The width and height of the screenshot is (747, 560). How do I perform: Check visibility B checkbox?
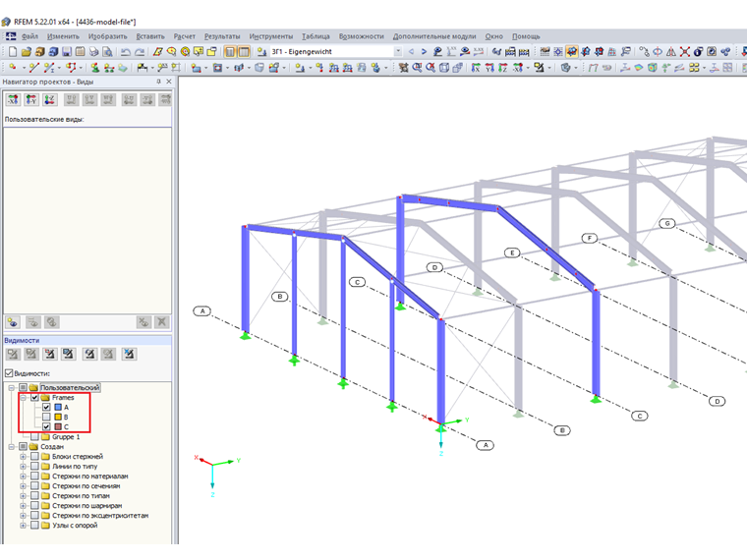[46, 417]
